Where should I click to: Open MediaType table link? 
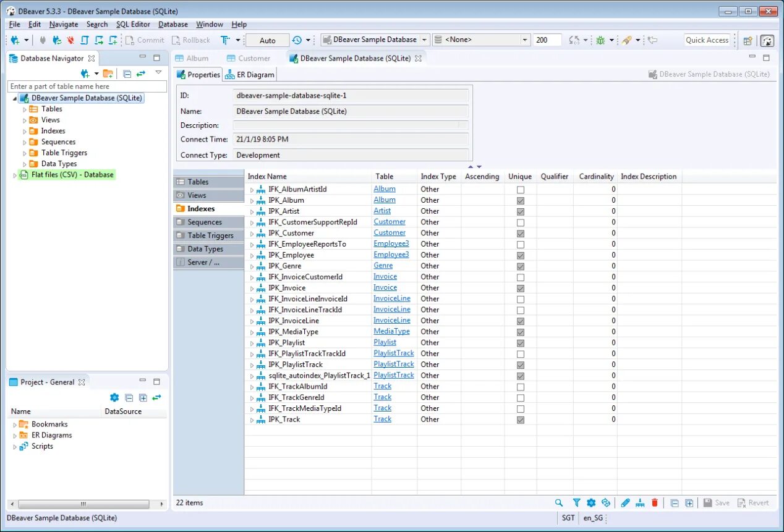point(391,331)
